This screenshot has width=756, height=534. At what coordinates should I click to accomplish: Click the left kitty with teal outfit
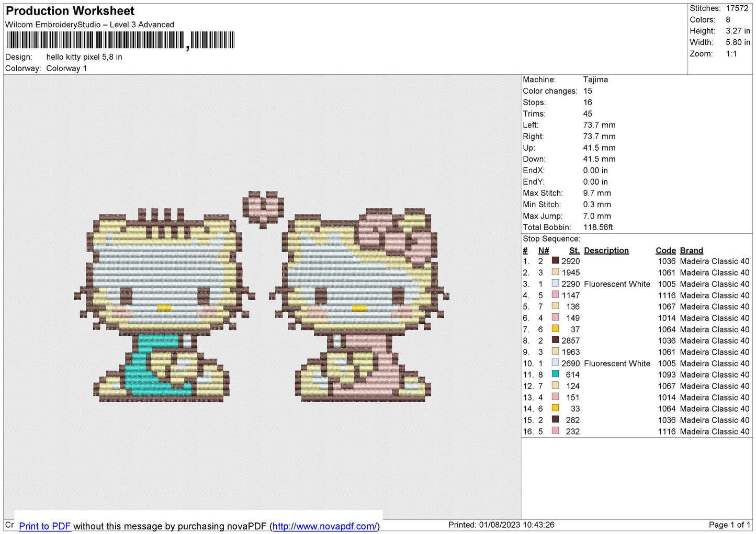(164, 305)
